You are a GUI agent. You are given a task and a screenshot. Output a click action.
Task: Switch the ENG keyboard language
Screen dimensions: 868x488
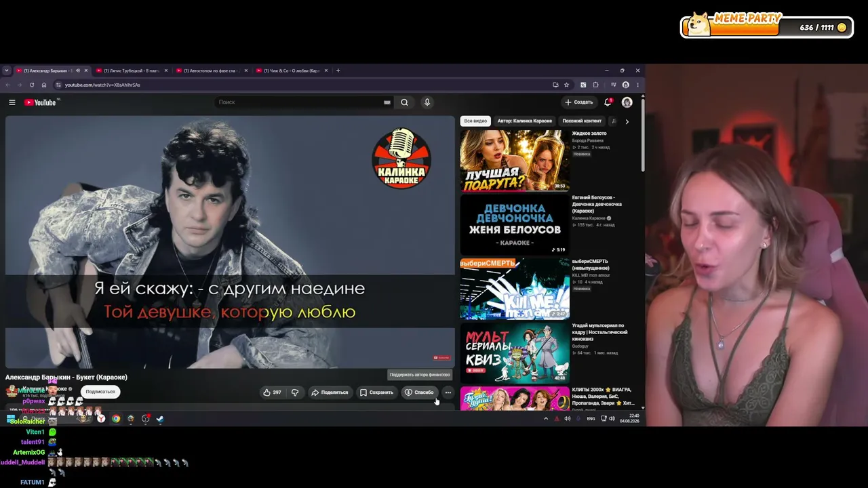pyautogui.click(x=591, y=419)
